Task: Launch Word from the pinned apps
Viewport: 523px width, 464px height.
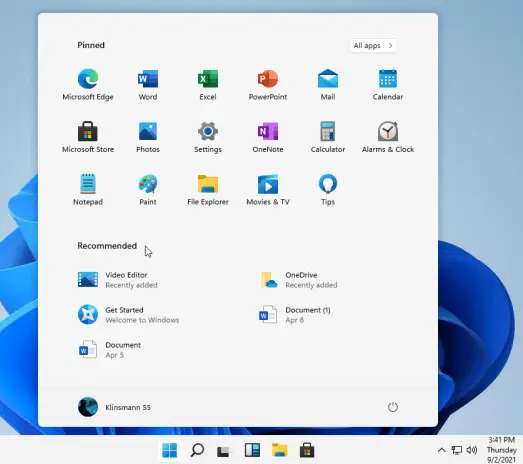Action: (x=148, y=85)
